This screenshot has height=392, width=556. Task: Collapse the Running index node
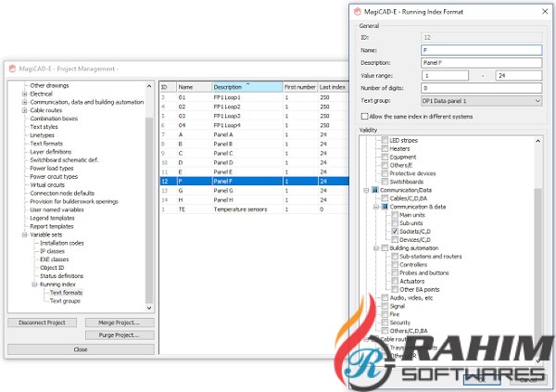34,285
